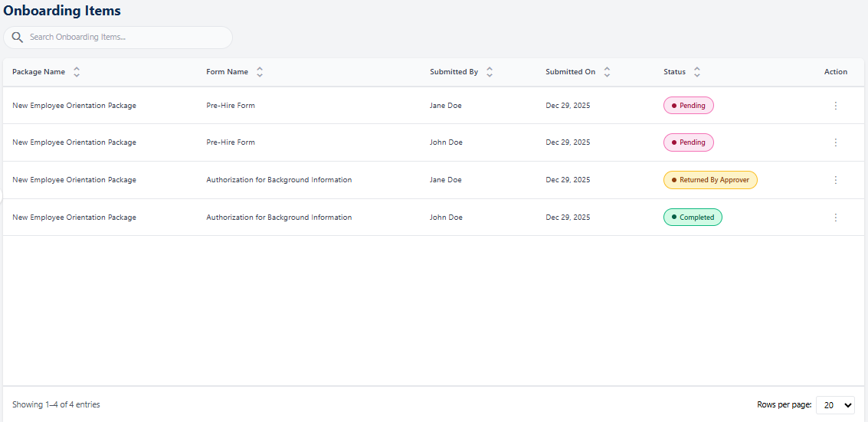The width and height of the screenshot is (868, 422).
Task: Click Jane Doe in the Returned By Approver row
Action: point(446,180)
